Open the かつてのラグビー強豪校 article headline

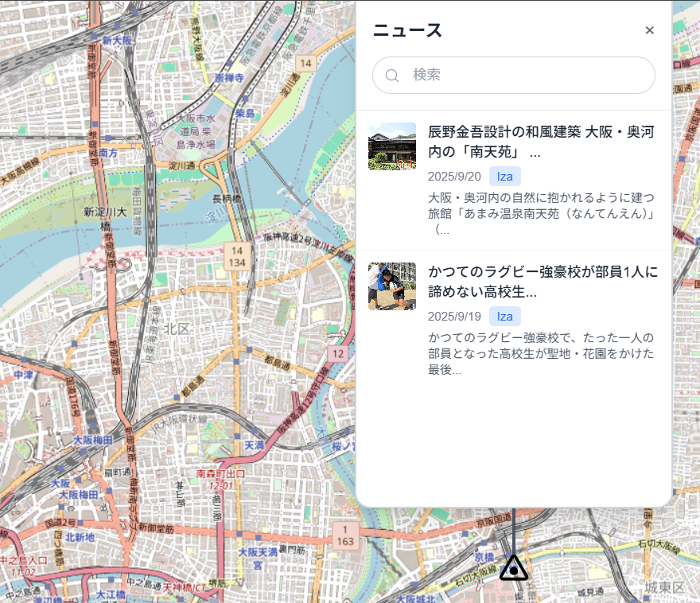[542, 281]
